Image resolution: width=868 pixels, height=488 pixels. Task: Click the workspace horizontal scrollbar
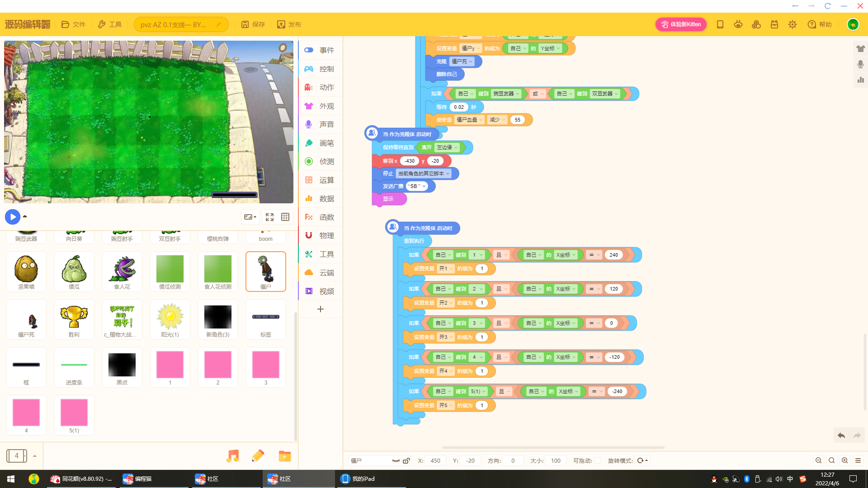coord(553,447)
